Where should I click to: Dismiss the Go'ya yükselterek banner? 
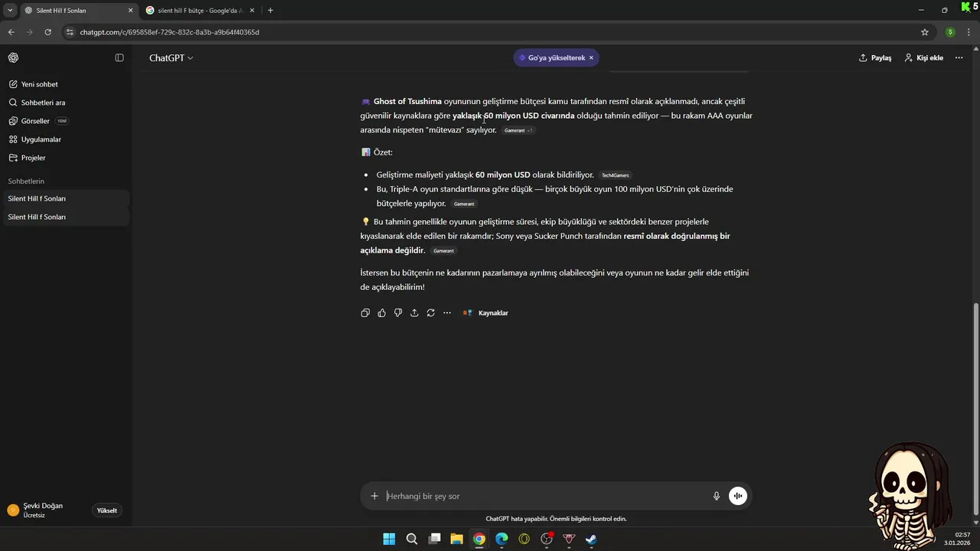(x=591, y=58)
